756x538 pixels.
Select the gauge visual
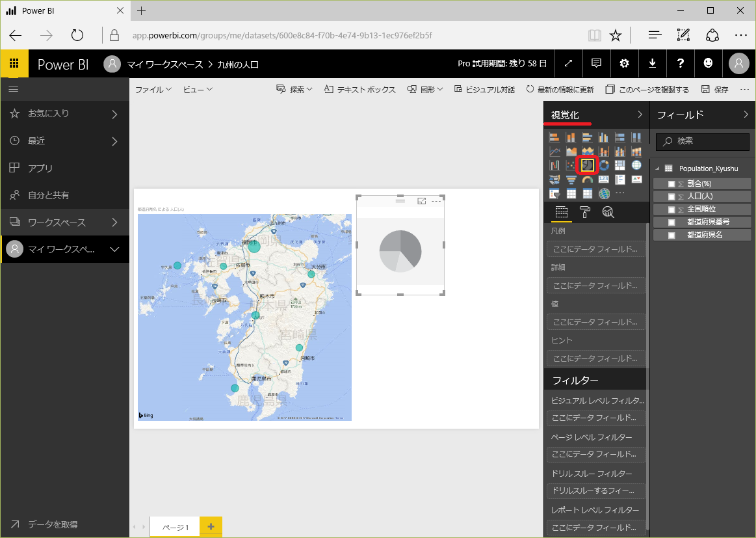pos(587,180)
